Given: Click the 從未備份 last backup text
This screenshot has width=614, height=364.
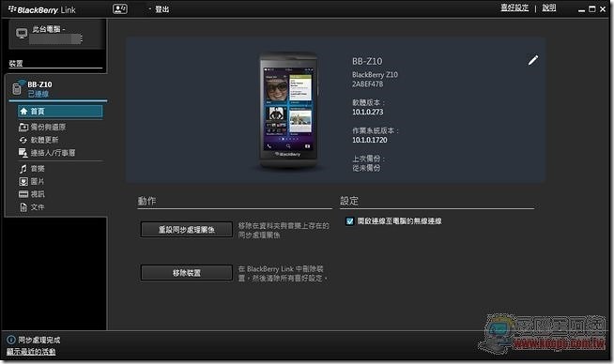Looking at the screenshot, I should click(366, 168).
